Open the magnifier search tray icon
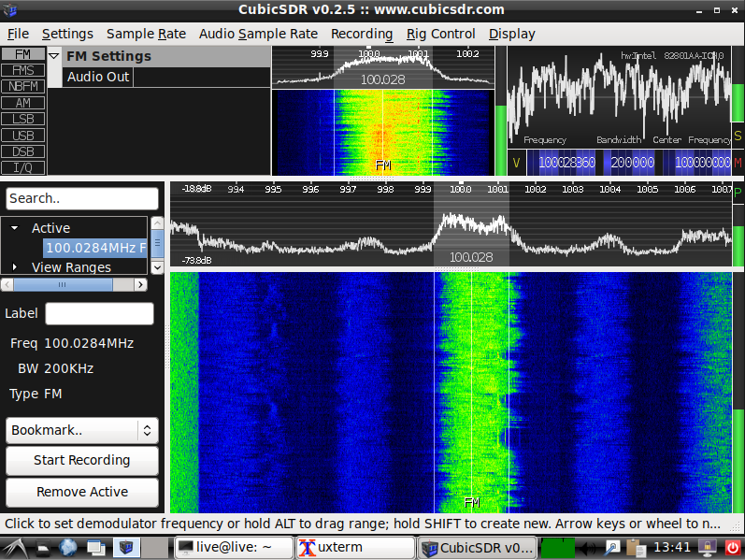Viewport: 745px width, 560px height. (x=612, y=548)
